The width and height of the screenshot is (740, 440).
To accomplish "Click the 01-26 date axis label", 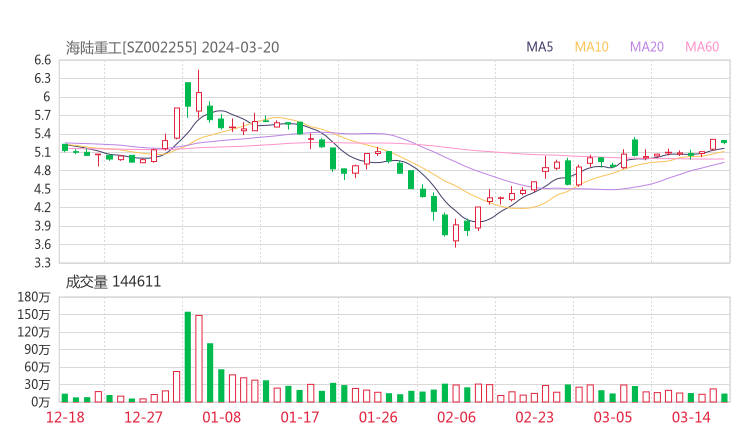I will 378,417.
